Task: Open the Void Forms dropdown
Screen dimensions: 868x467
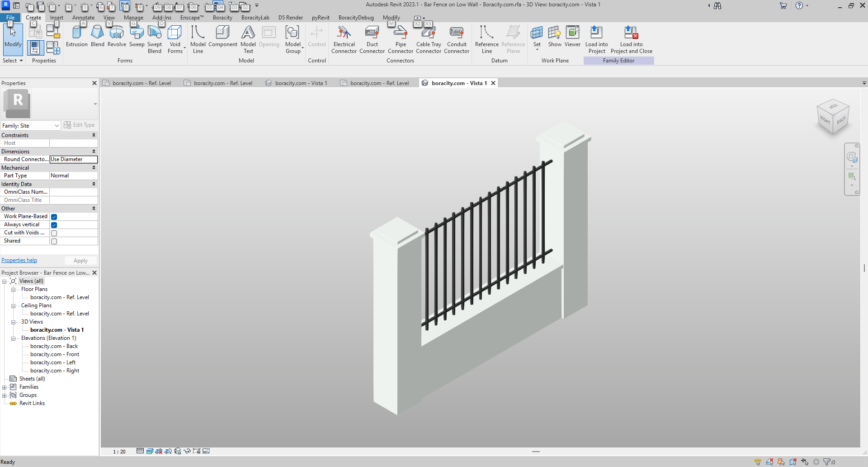Action: click(175, 39)
